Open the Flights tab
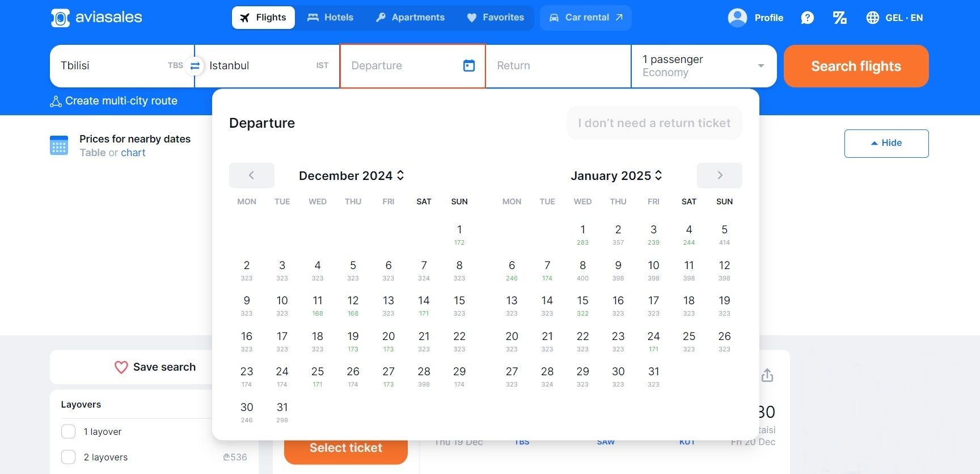Viewport: 980px width, 474px height. pos(263,18)
